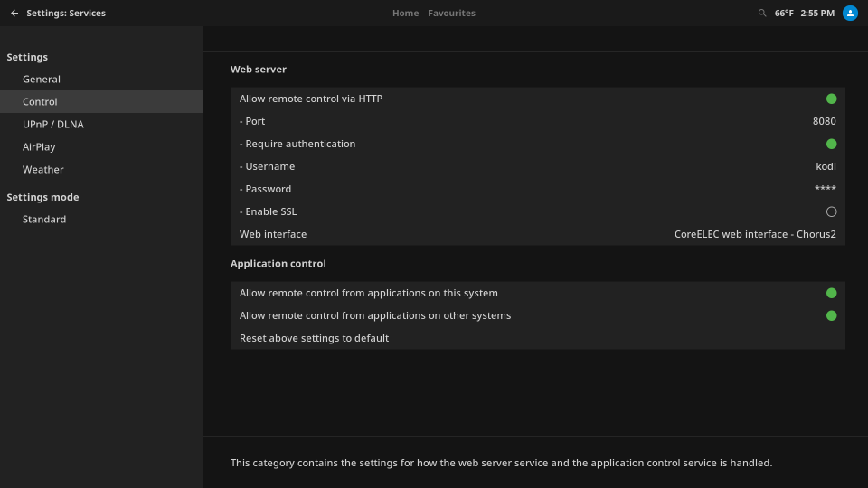
Task: Change the Web interface selection
Action: click(x=537, y=234)
